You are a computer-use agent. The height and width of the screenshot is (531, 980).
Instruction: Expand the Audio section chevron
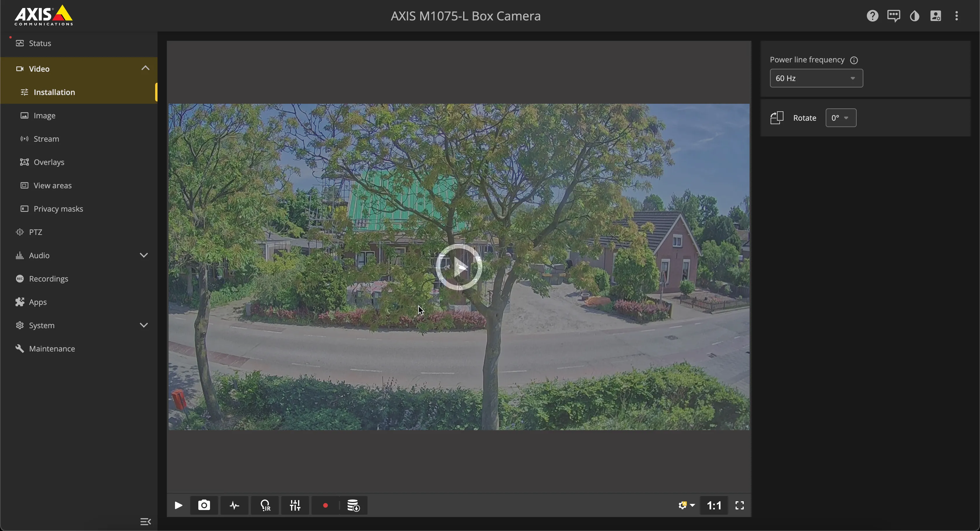(x=144, y=255)
